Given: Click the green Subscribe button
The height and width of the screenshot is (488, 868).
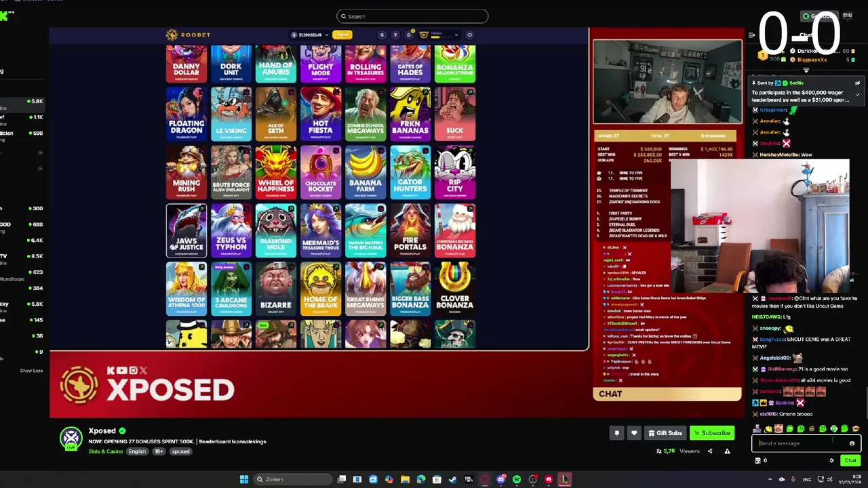Looking at the screenshot, I should pos(712,433).
